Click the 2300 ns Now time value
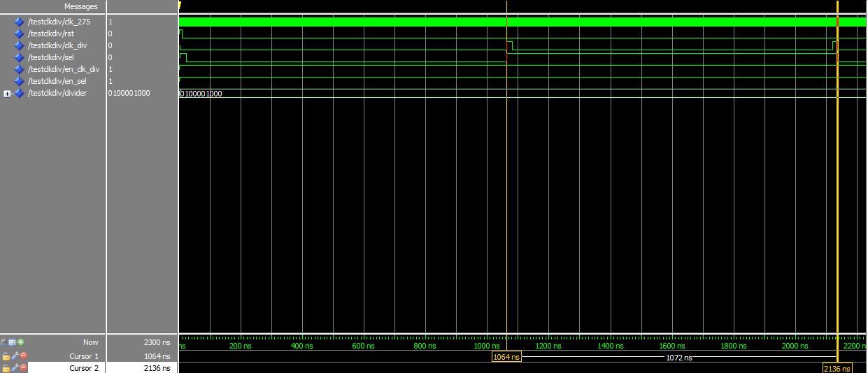Screen dimensions: 868x373 tap(157, 342)
